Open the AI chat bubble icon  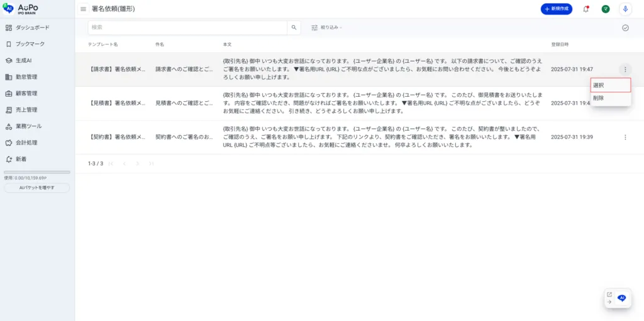coord(622,298)
